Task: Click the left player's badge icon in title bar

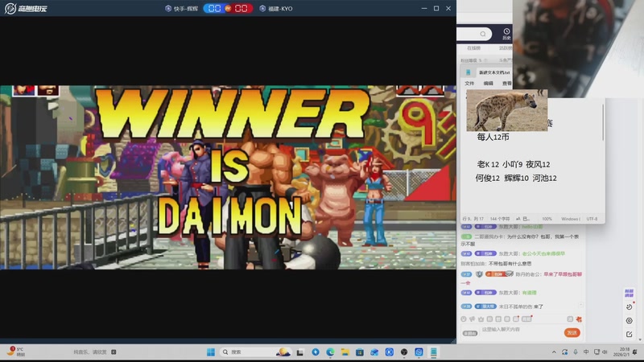Action: (x=168, y=8)
